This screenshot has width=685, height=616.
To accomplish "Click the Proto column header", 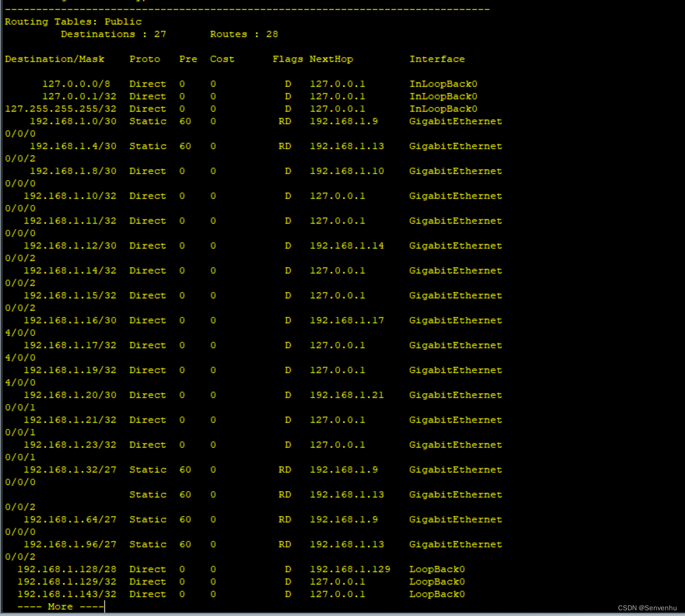I will 145,59.
